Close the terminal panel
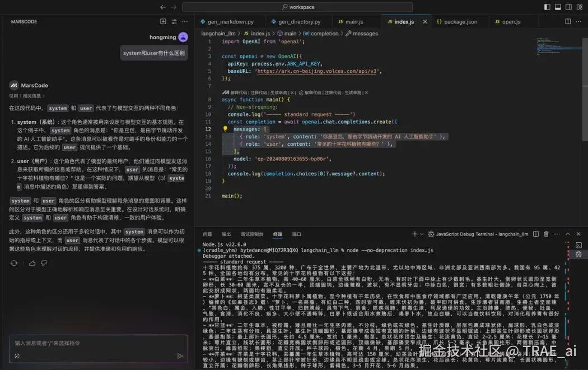Viewport: 588px width, 370px height. coord(578,234)
